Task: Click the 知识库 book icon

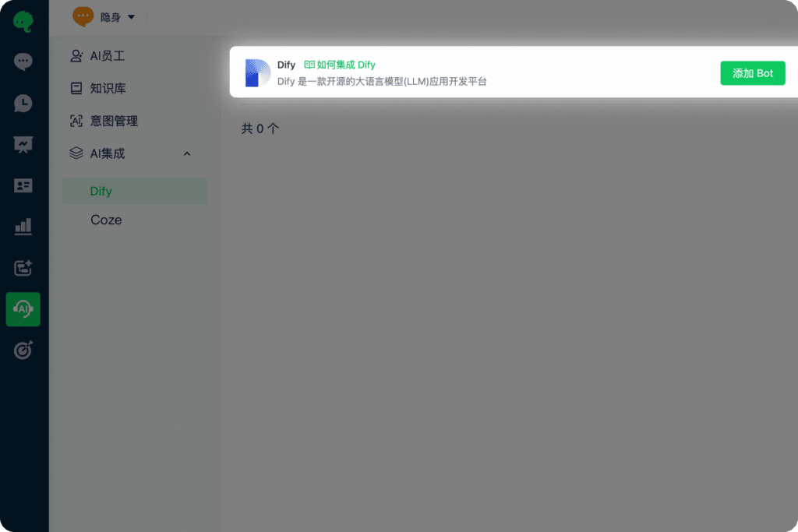Action: pos(76,89)
